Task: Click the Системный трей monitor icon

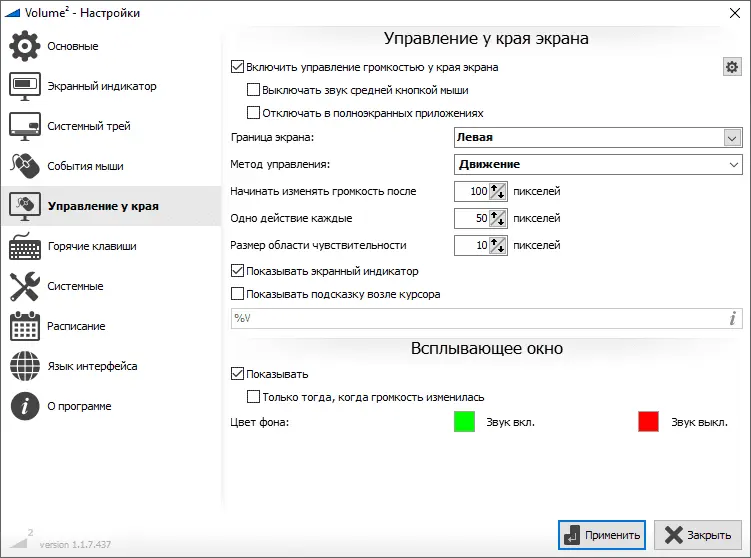Action: click(x=25, y=126)
